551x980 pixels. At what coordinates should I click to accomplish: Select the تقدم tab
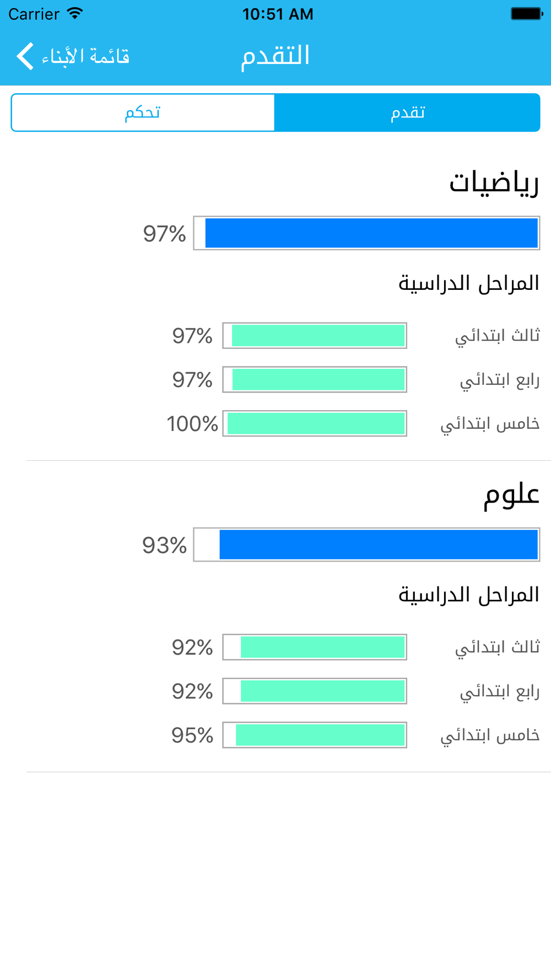407,112
